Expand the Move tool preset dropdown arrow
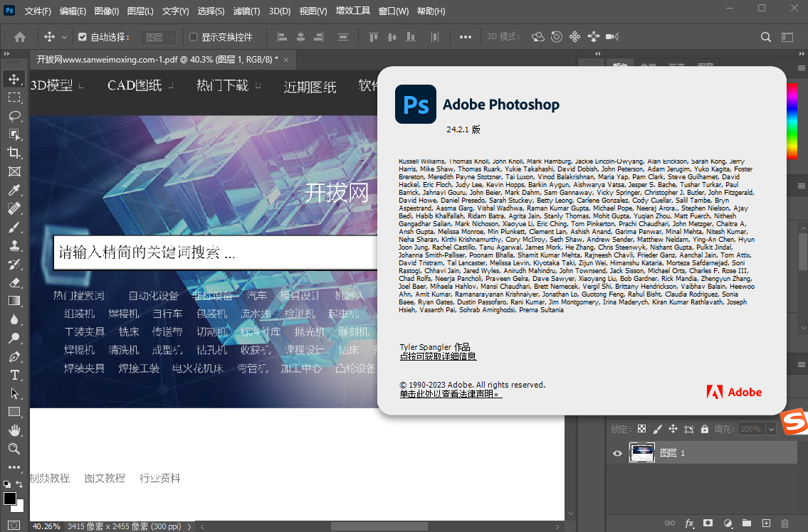The height and width of the screenshot is (532, 808). (65, 37)
